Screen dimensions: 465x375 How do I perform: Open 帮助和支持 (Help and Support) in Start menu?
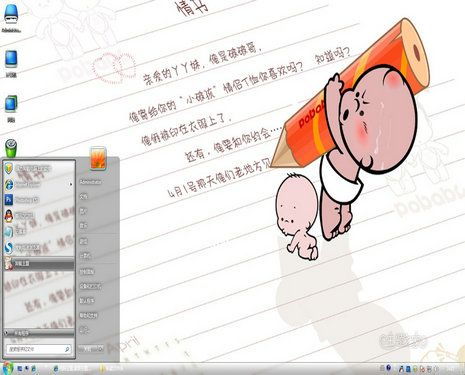click(x=88, y=315)
